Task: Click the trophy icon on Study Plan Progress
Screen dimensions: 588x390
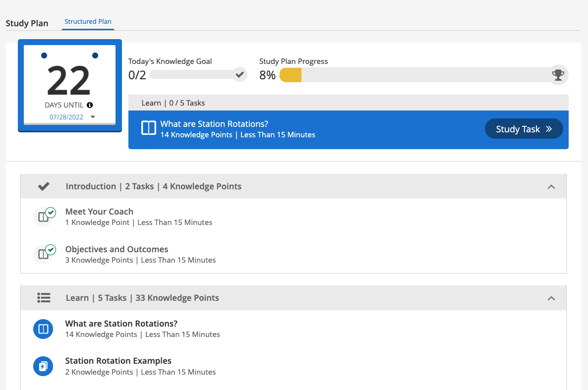Action: click(558, 75)
